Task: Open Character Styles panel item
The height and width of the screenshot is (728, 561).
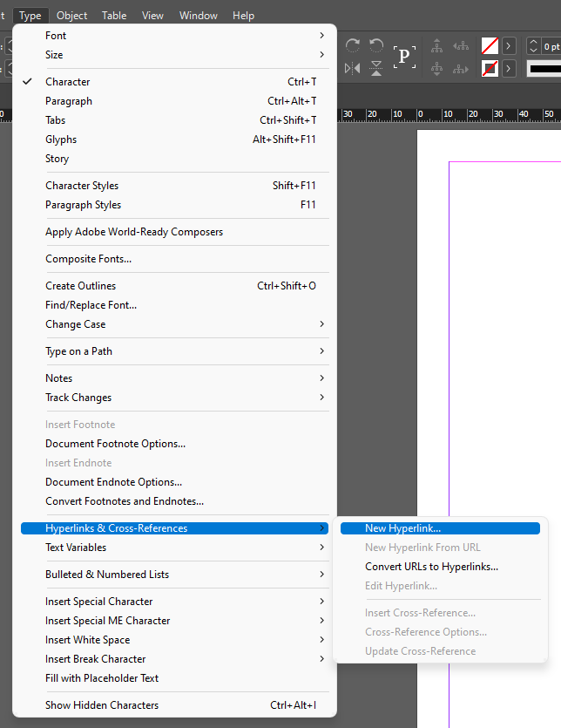Action: 175,186
